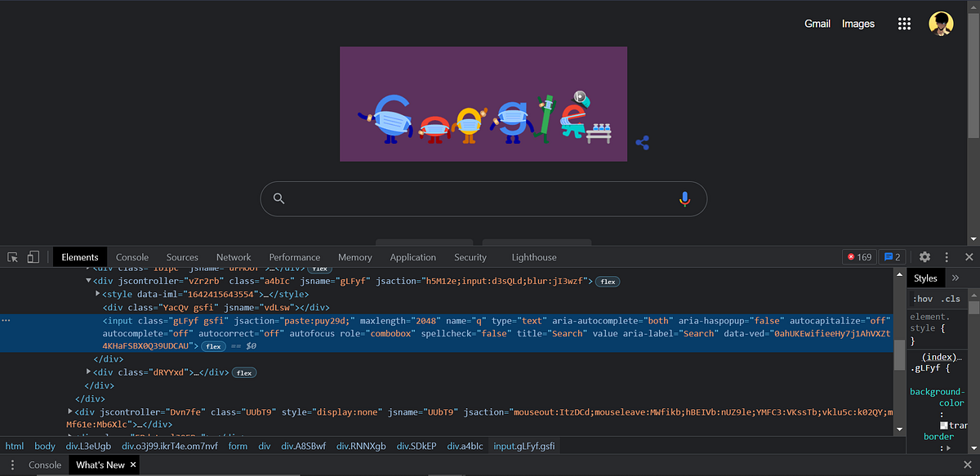The height and width of the screenshot is (476, 980).
Task: Expand the div jscontroller Dvn7fe node
Action: 70,411
